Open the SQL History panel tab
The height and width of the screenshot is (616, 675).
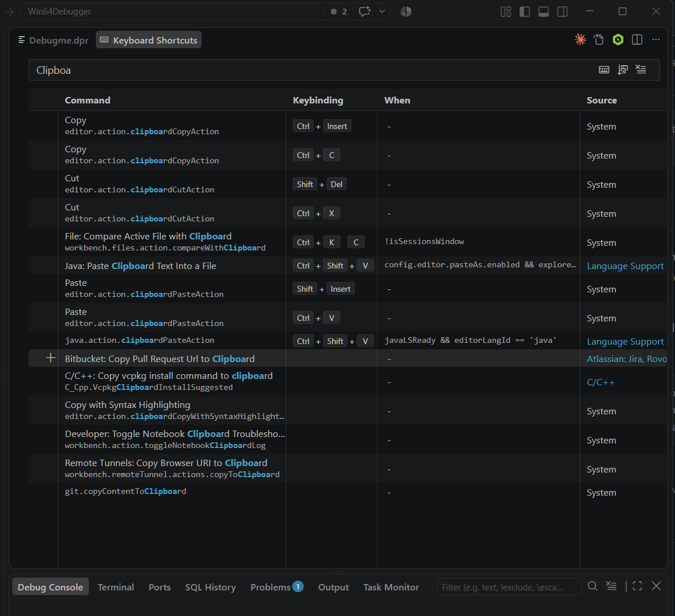(210, 587)
